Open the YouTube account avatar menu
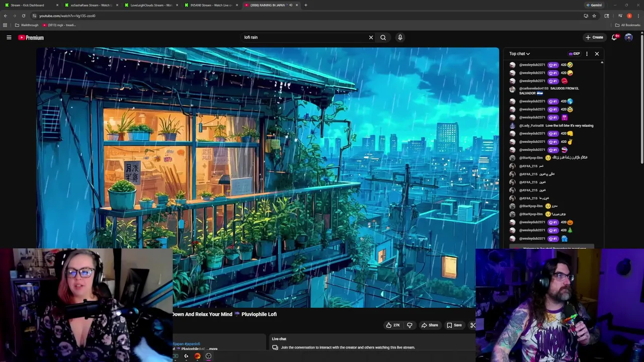The height and width of the screenshot is (362, 644). click(x=628, y=37)
